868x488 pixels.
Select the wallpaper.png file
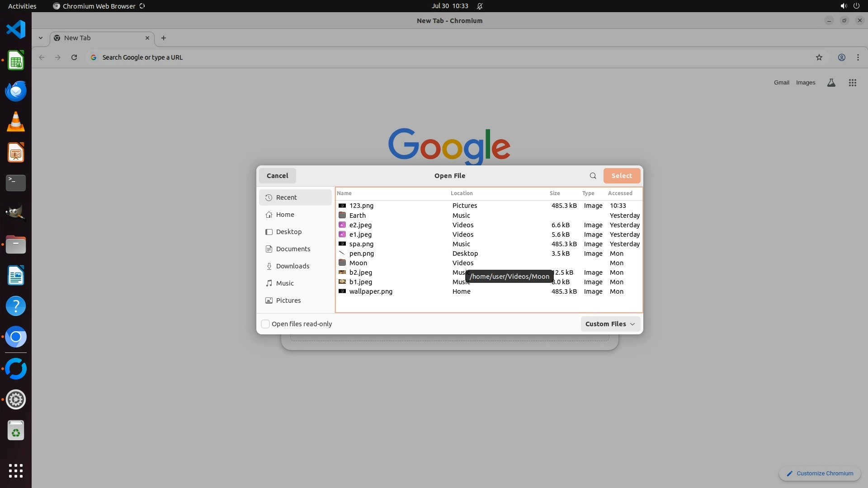[371, 291]
